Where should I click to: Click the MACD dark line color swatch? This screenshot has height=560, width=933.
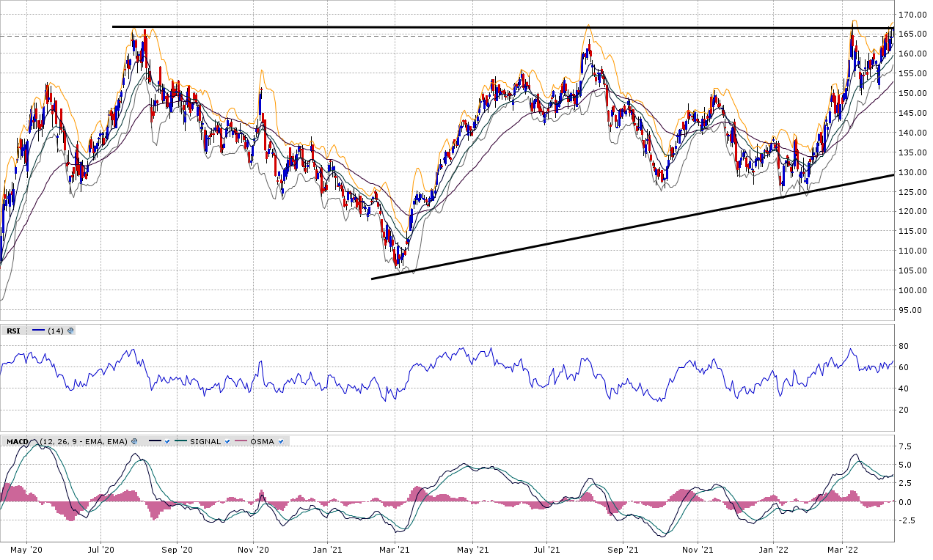click(x=155, y=441)
